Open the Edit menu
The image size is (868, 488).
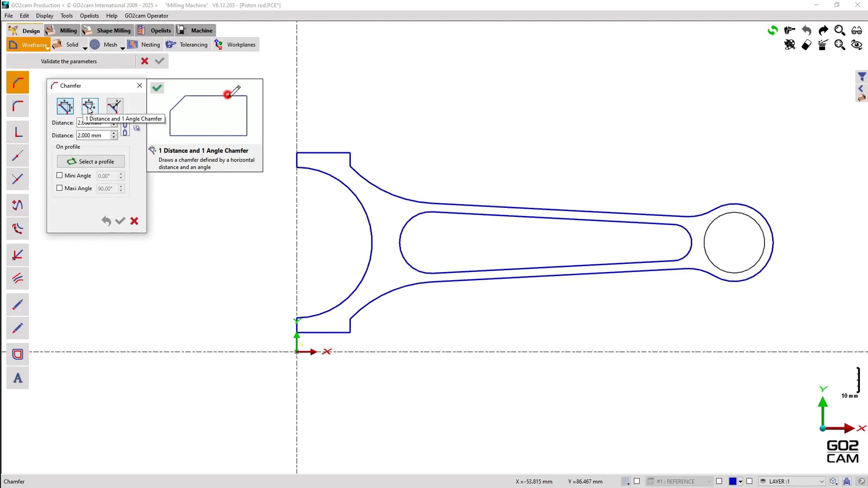click(x=24, y=16)
